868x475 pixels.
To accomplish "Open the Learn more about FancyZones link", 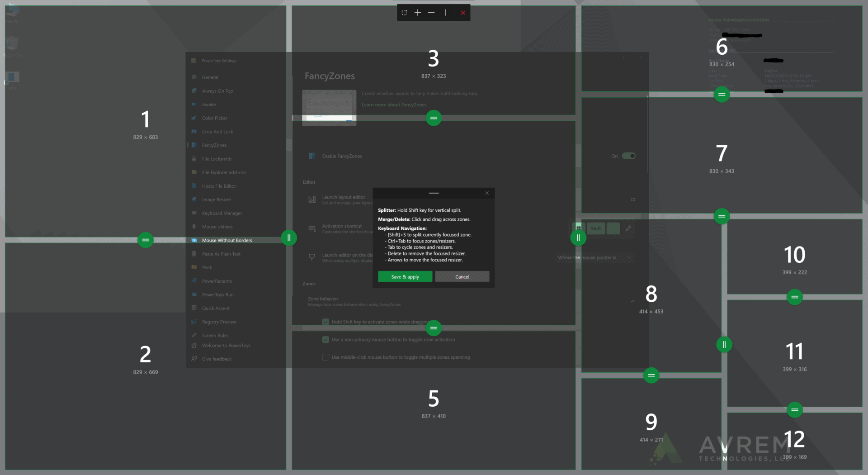I will [x=394, y=104].
